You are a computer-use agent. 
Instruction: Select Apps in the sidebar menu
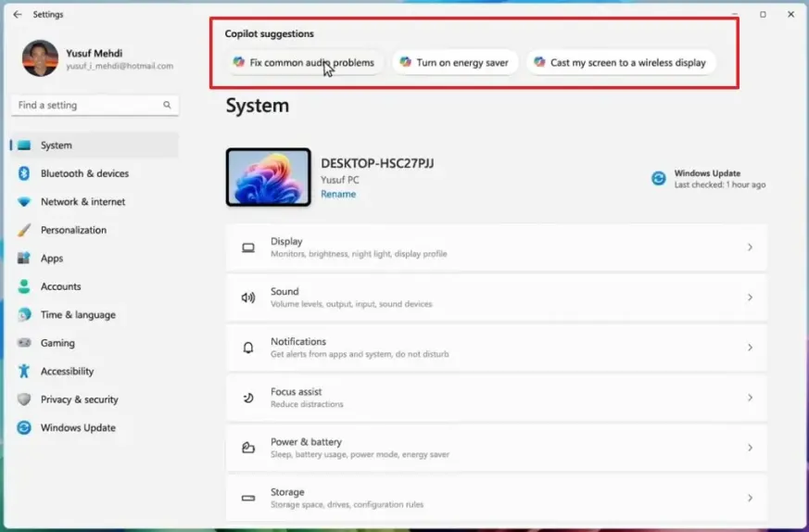coord(52,259)
